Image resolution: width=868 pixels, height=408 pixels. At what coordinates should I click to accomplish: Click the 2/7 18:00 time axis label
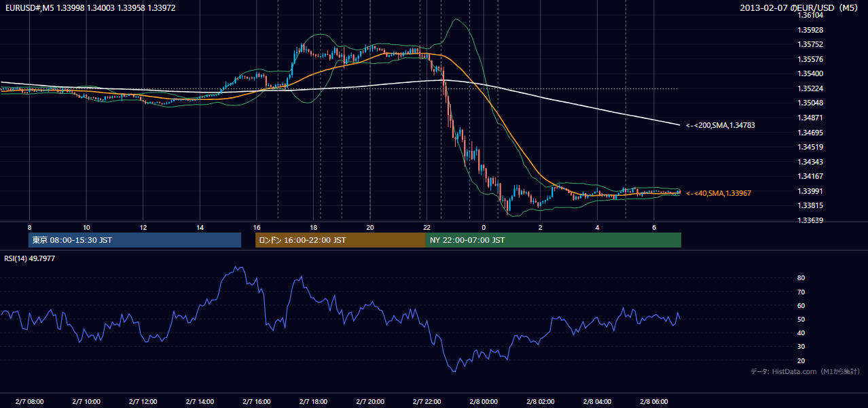click(313, 402)
